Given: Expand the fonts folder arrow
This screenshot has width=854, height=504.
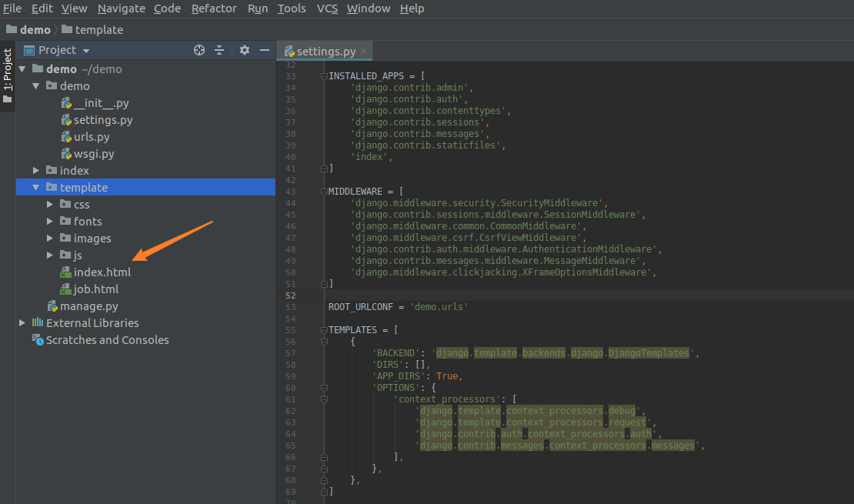Looking at the screenshot, I should click(49, 221).
